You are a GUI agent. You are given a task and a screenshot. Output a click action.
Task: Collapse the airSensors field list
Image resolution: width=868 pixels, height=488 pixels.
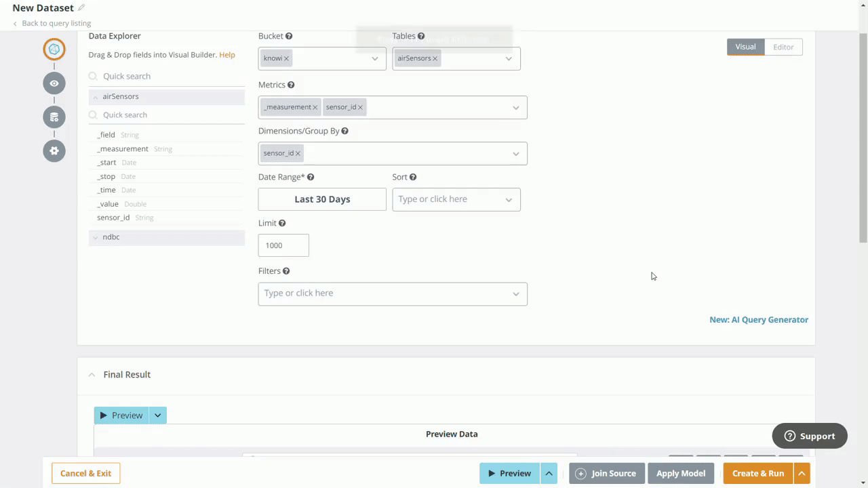[x=95, y=96]
